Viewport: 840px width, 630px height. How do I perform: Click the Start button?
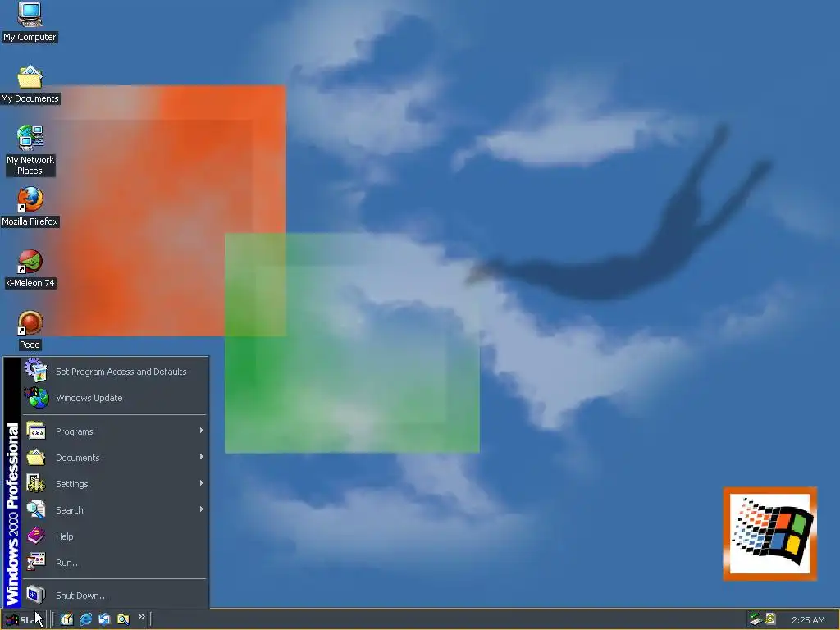tap(24, 620)
